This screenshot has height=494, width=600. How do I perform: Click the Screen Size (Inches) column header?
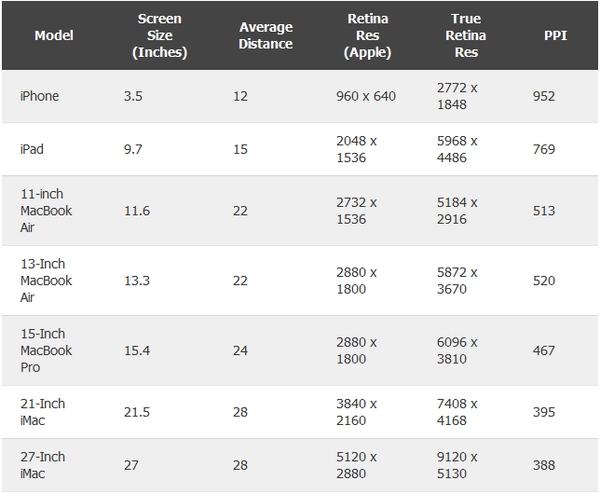(x=160, y=35)
